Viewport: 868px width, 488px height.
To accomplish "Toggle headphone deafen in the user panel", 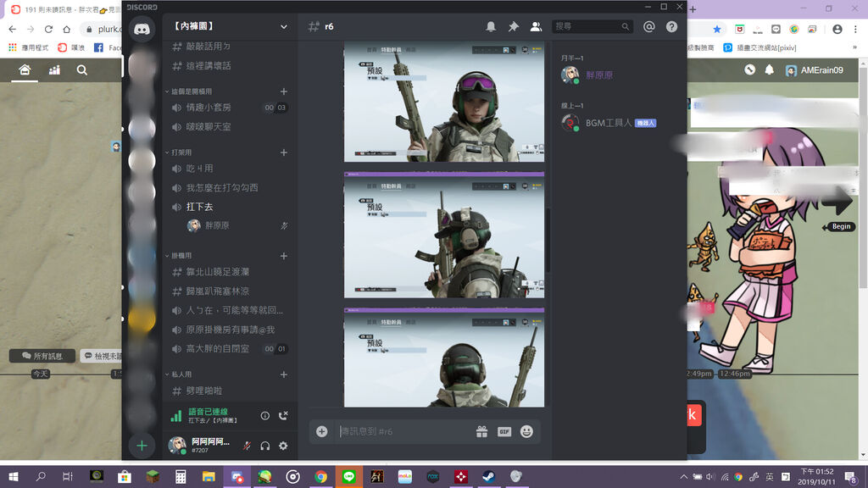I will [x=265, y=446].
